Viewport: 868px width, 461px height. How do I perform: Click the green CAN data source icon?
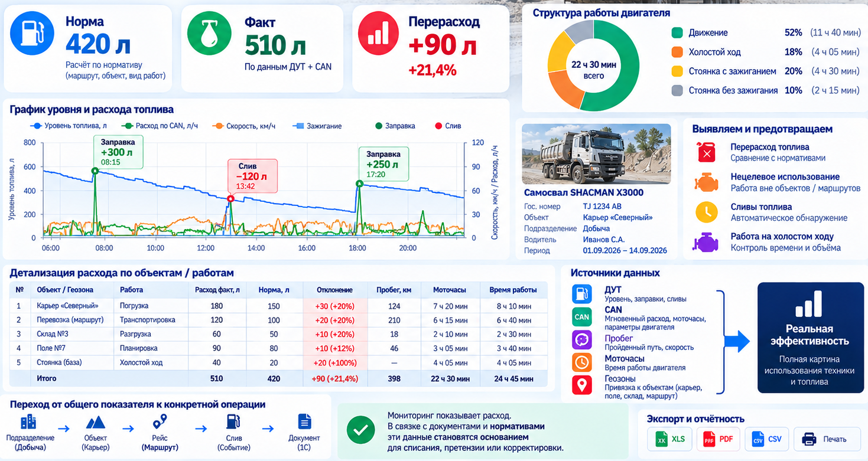click(x=582, y=317)
